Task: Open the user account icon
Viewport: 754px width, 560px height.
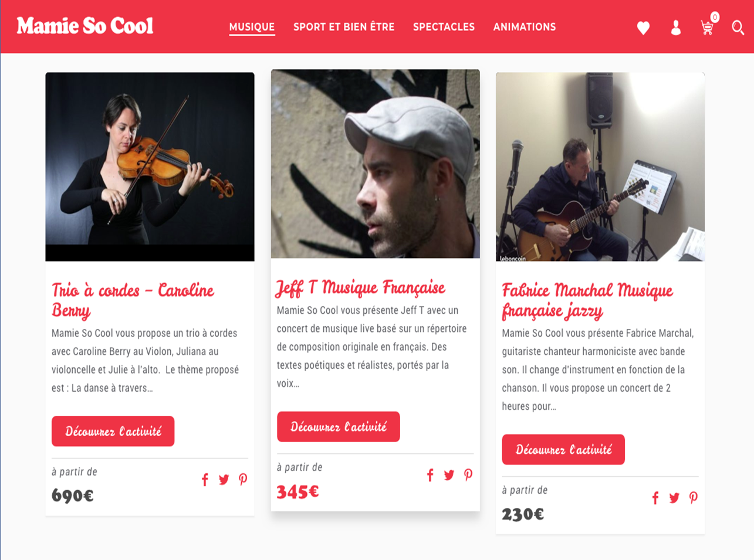Action: tap(675, 28)
